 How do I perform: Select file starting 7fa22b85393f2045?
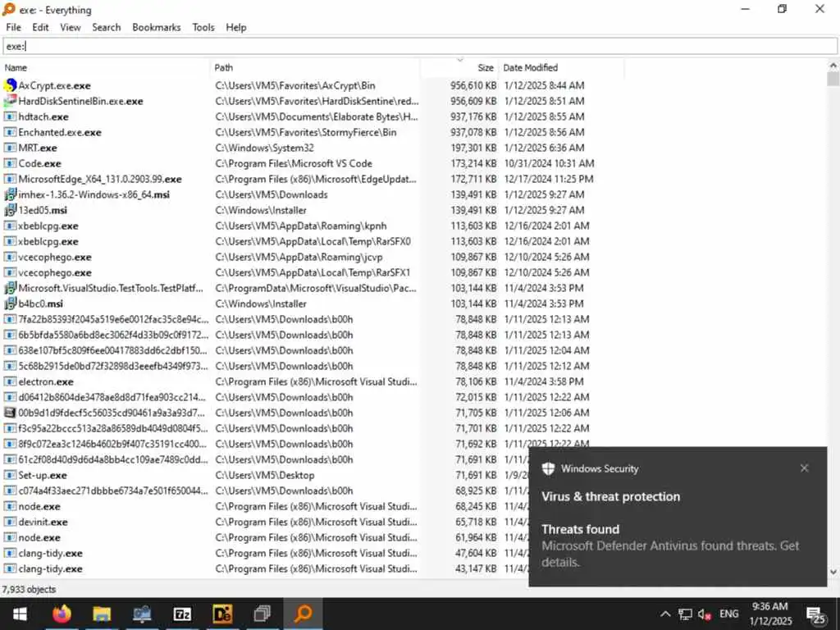pos(113,319)
